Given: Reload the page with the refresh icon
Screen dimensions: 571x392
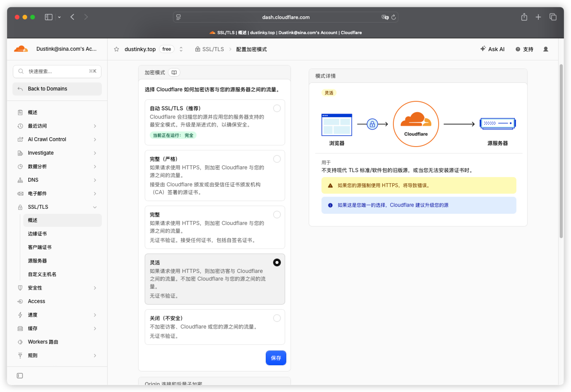Looking at the screenshot, I should (393, 17).
